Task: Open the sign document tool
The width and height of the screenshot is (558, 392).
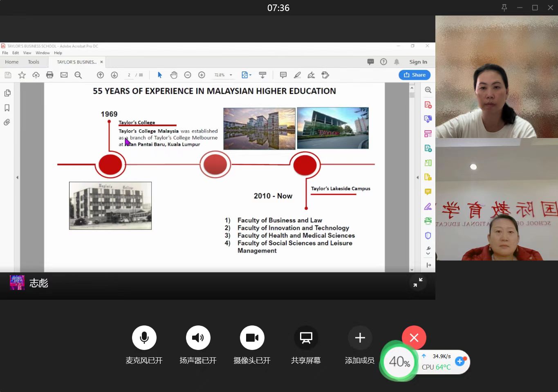Action: [x=311, y=75]
